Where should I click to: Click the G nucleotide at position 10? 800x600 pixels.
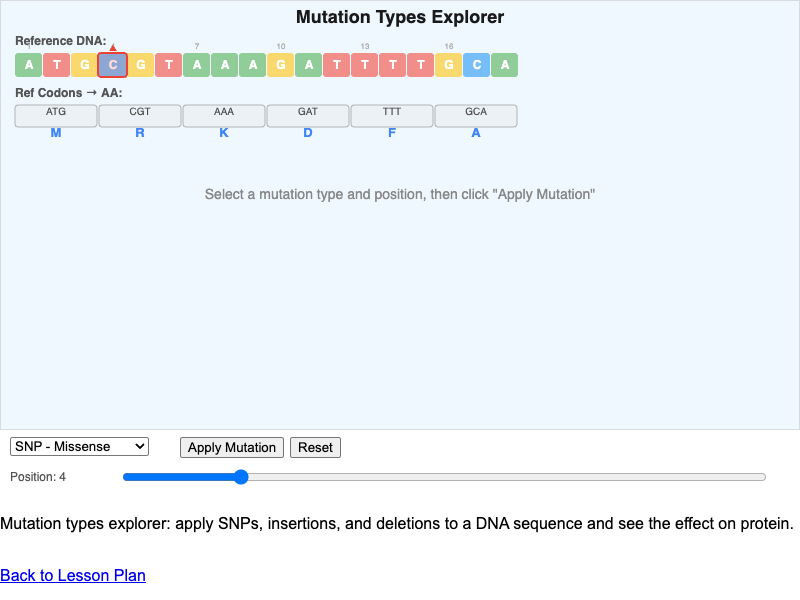click(x=281, y=66)
